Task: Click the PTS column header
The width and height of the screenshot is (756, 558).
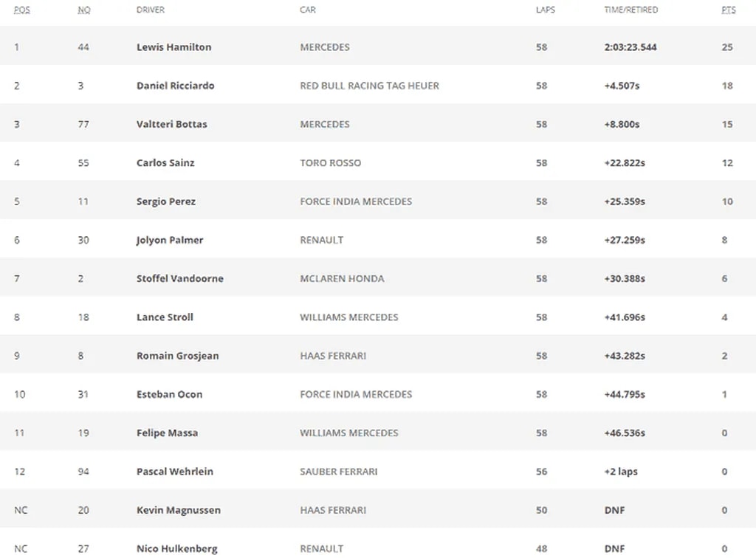Action: (x=728, y=10)
